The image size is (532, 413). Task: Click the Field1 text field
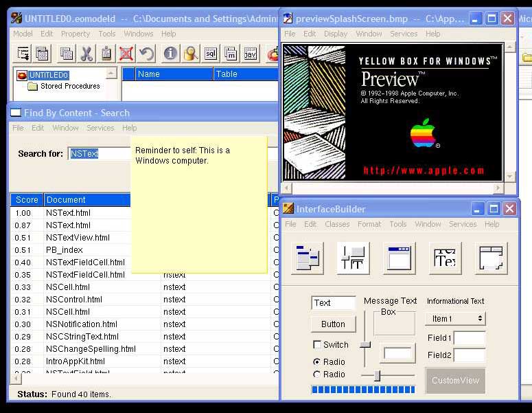[470, 338]
